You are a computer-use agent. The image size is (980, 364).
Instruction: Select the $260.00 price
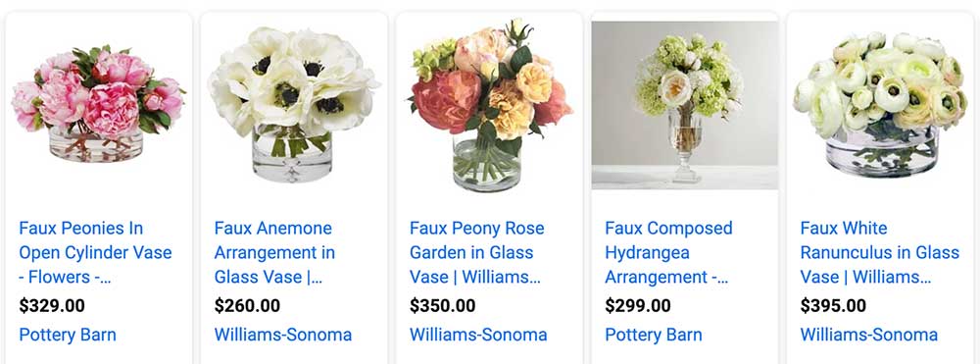coord(247,306)
